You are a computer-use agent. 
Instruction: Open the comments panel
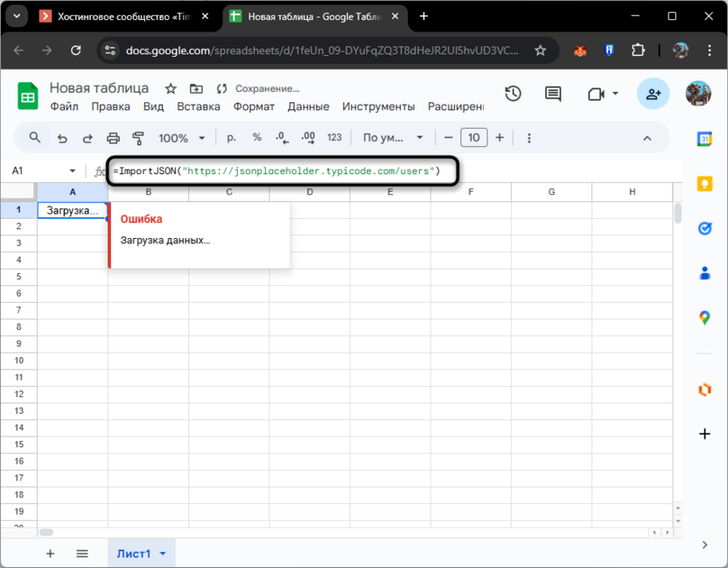pyautogui.click(x=552, y=94)
